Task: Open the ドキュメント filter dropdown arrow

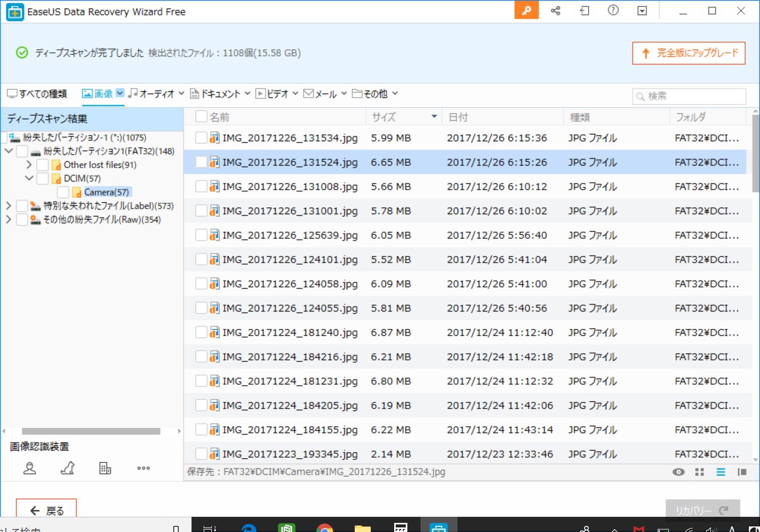Action: [x=247, y=94]
